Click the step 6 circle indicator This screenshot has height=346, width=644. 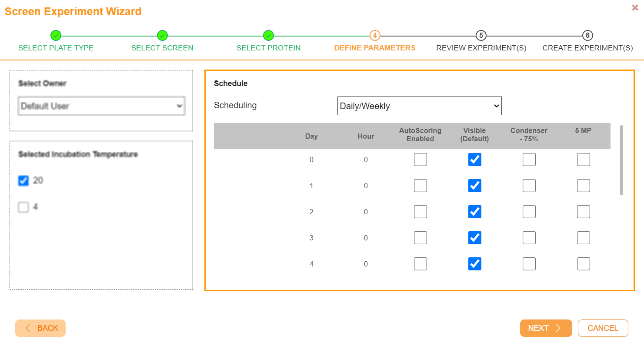pyautogui.click(x=587, y=36)
